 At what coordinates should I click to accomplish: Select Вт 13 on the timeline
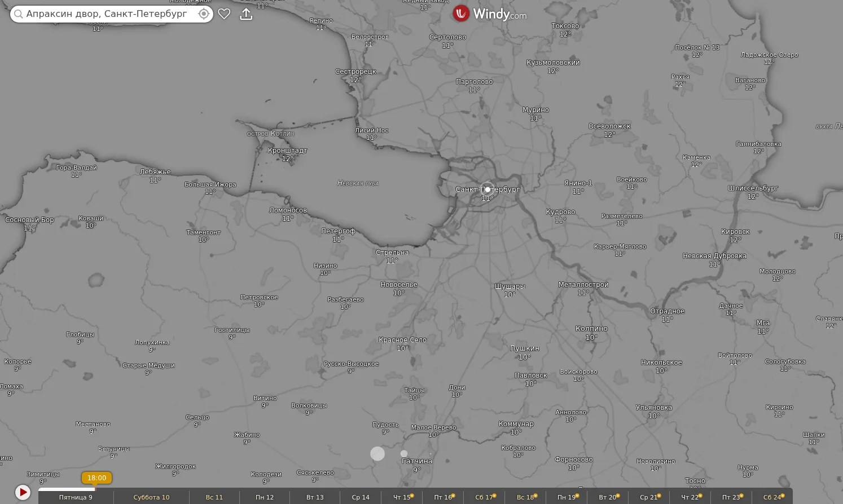(x=315, y=497)
